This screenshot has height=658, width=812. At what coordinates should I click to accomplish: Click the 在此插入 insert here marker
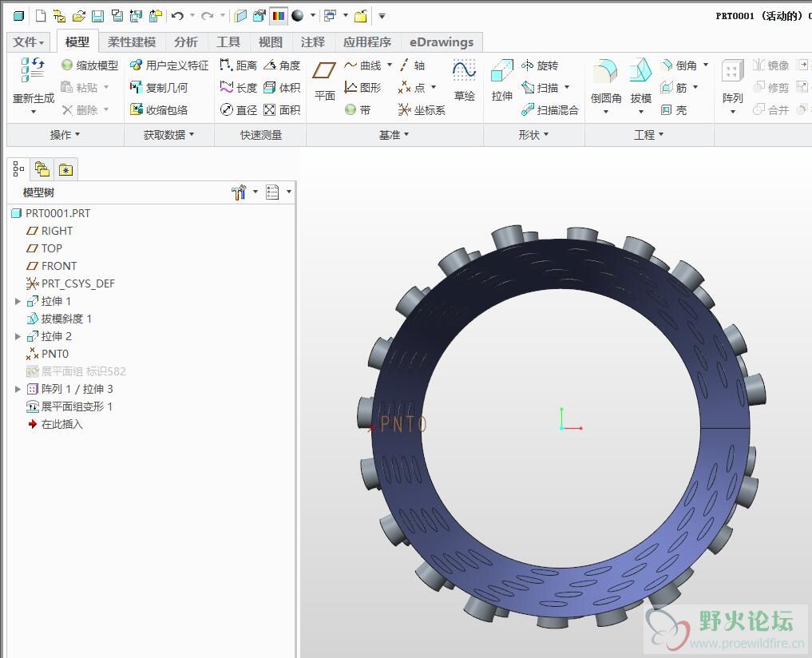click(55, 424)
